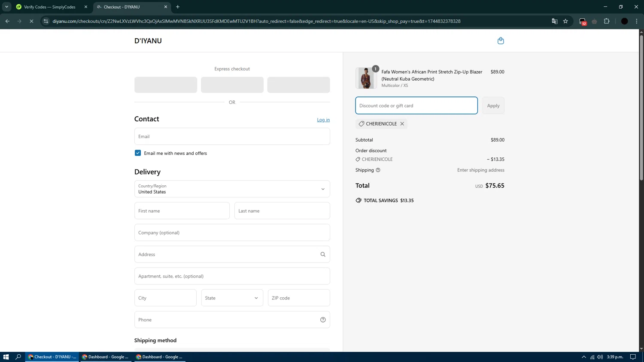This screenshot has width=644, height=362.
Task: Click the third express checkout button
Action: (x=298, y=85)
